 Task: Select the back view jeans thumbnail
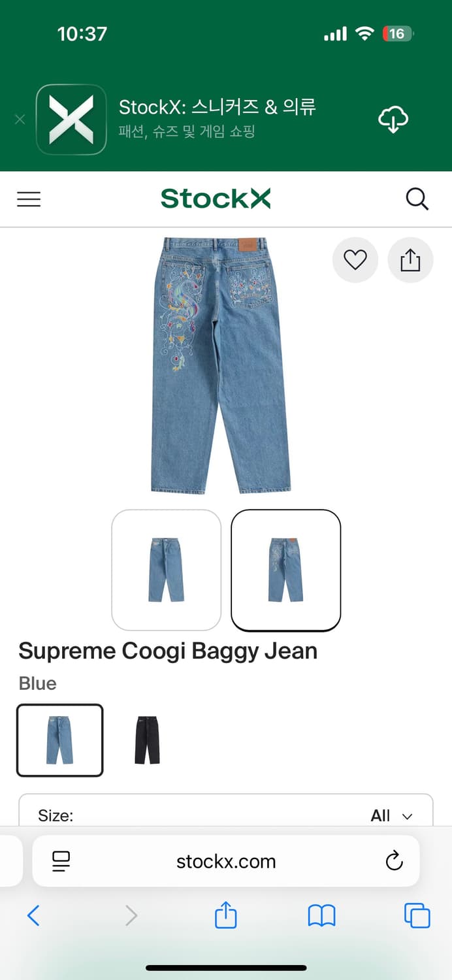click(286, 570)
